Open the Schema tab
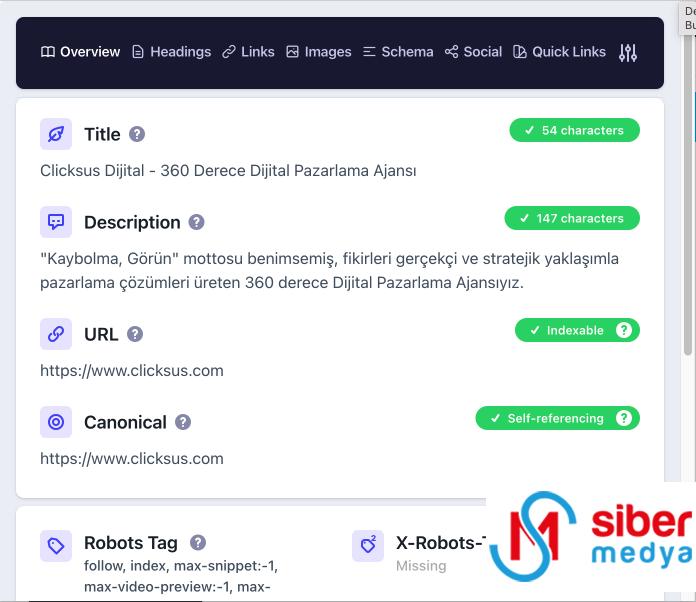696x602 pixels. click(398, 52)
